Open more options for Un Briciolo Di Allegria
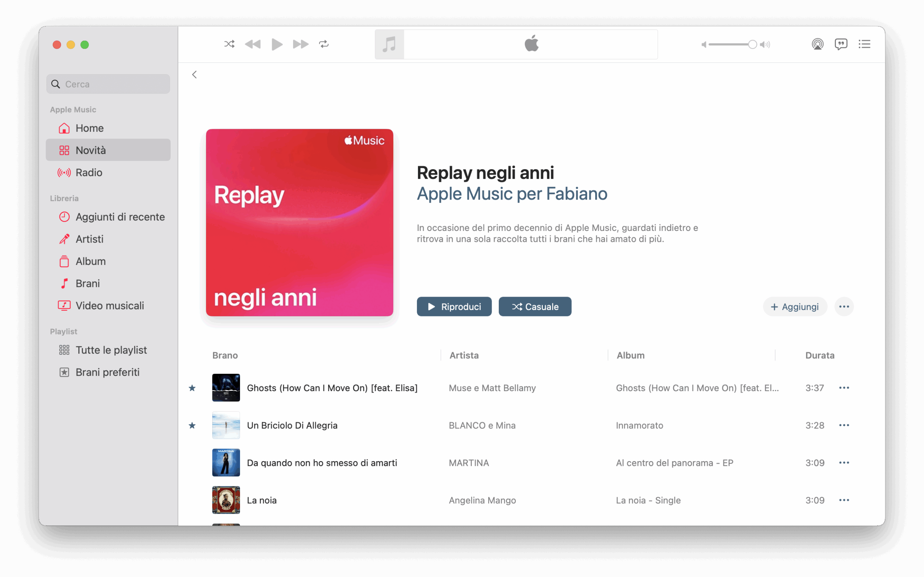The image size is (924, 577). 844,425
